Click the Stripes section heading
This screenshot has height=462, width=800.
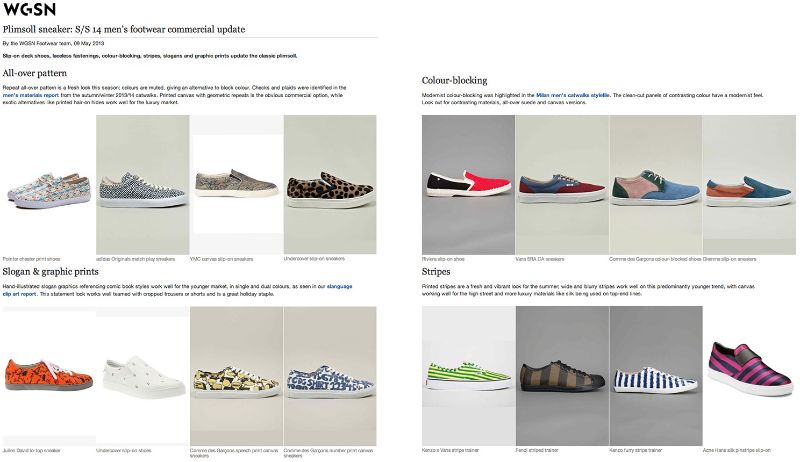click(x=436, y=271)
